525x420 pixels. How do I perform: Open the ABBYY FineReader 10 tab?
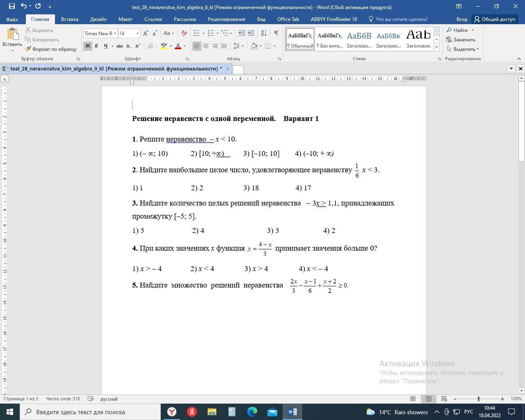tap(334, 19)
